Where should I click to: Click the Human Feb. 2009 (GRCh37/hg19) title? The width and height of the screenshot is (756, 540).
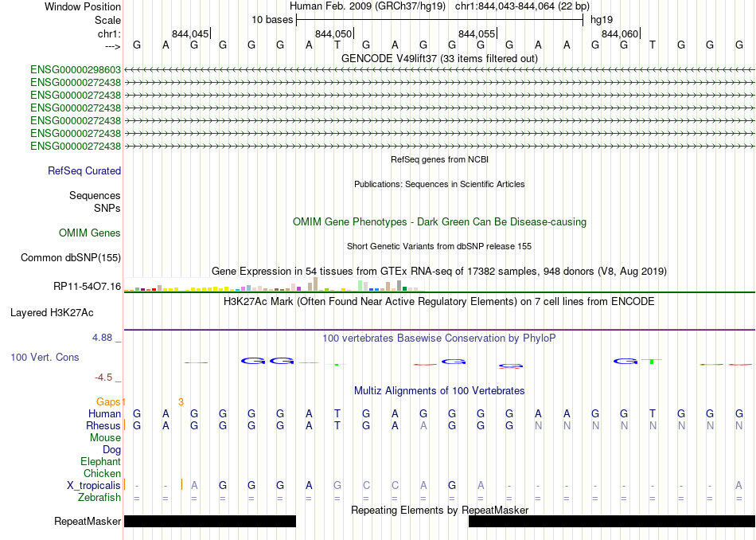(x=368, y=6)
